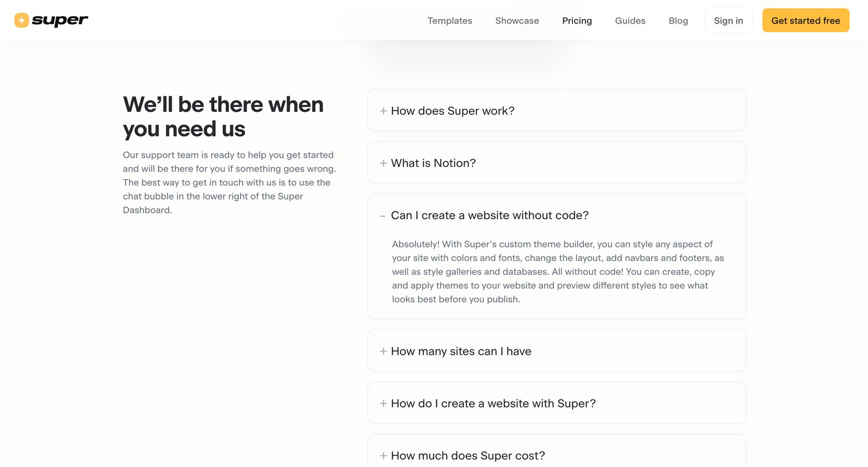This screenshot has height=467, width=868.
Task: Open the Showcase nav item
Action: pyautogui.click(x=517, y=21)
